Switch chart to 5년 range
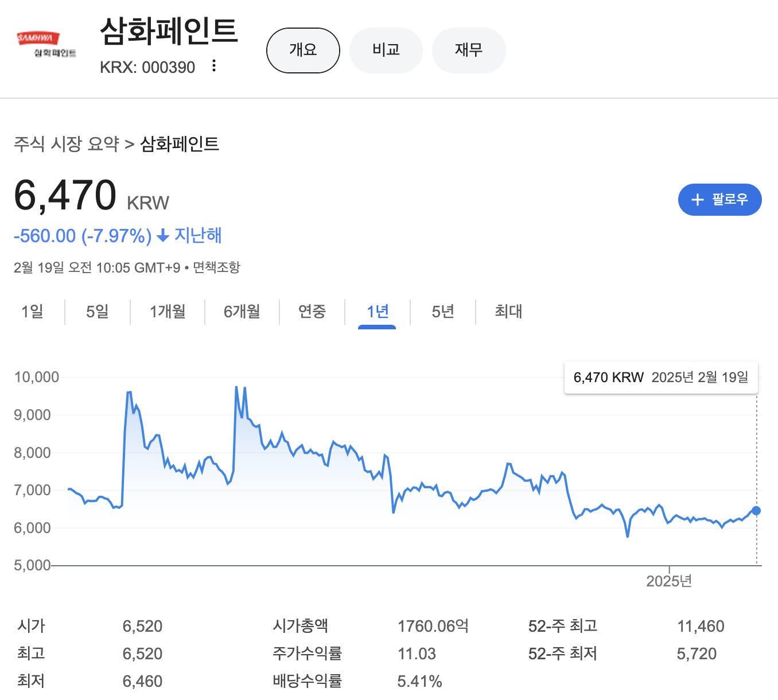Viewport: 778px width, 700px height. click(443, 312)
